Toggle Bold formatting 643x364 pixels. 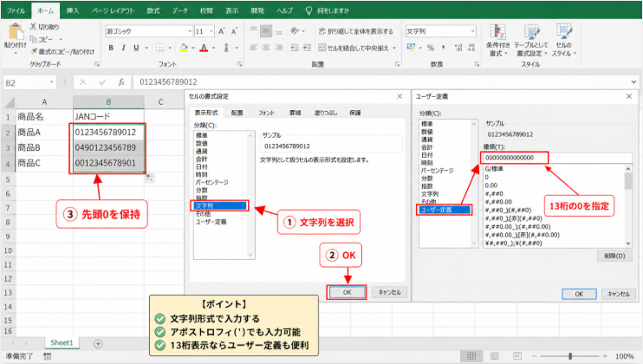111,48
